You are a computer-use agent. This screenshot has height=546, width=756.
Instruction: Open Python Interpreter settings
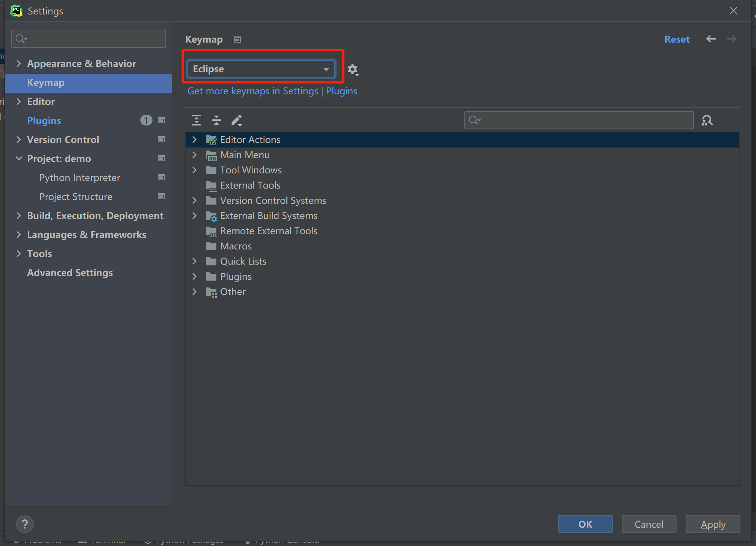click(79, 178)
